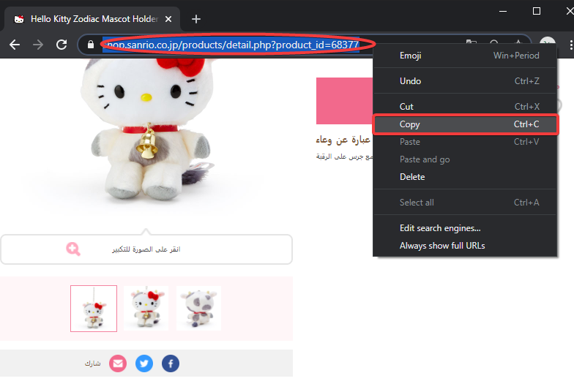Share on Twitter icon
The height and width of the screenshot is (392, 574).
144,363
